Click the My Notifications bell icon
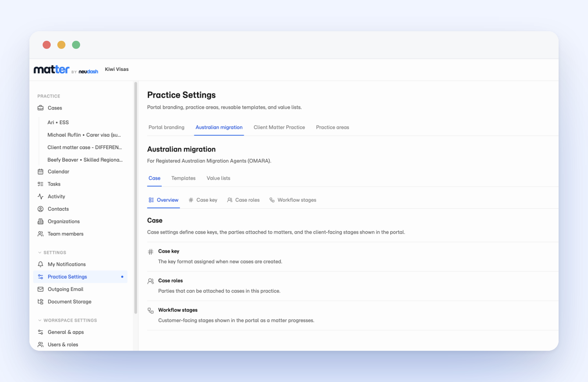 [x=40, y=264]
